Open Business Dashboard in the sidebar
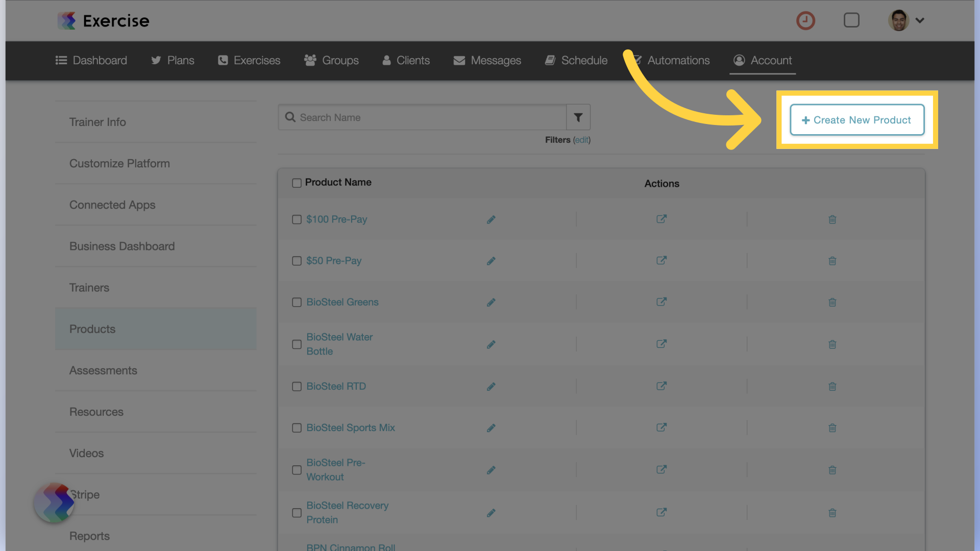This screenshot has height=551, width=980. pyautogui.click(x=156, y=246)
